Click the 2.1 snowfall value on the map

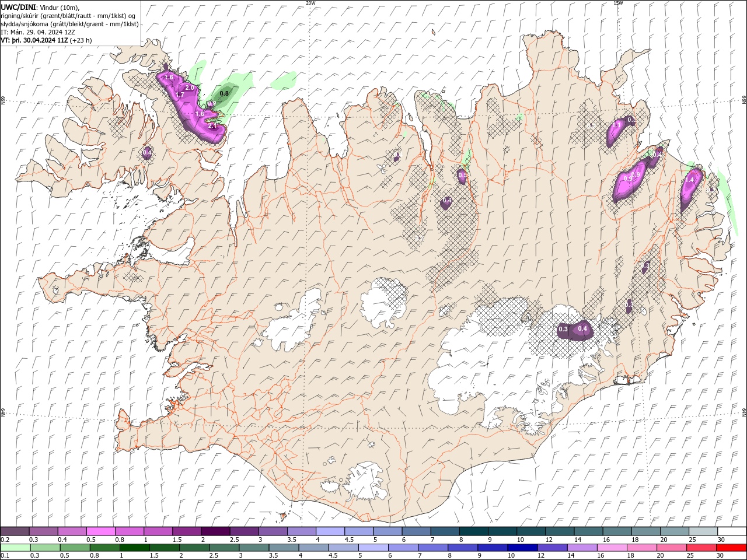tap(212, 125)
